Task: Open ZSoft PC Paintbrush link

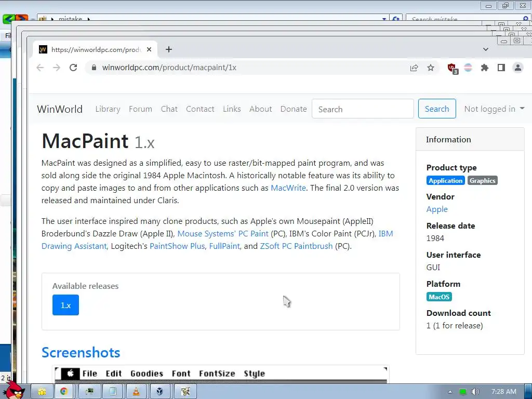Action: point(296,246)
